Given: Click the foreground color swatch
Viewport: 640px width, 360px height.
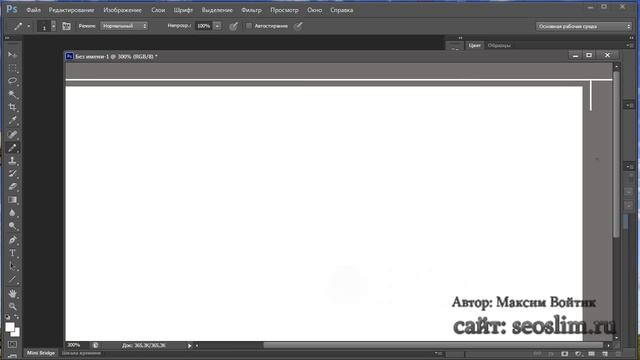Looking at the screenshot, I should click(x=9, y=326).
